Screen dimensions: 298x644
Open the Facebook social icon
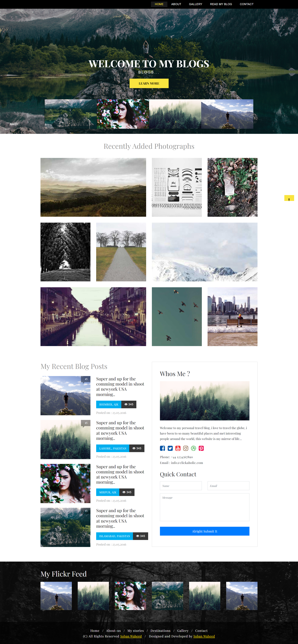162,448
